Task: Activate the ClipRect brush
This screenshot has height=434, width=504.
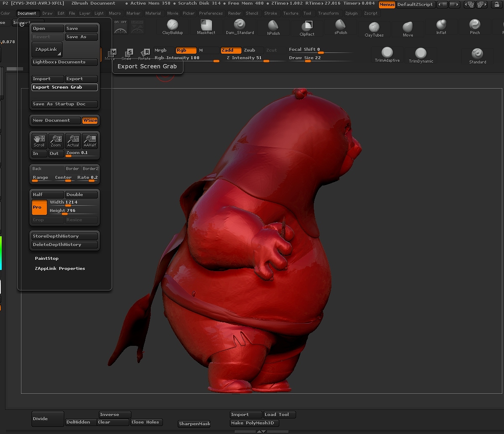Action: [307, 28]
